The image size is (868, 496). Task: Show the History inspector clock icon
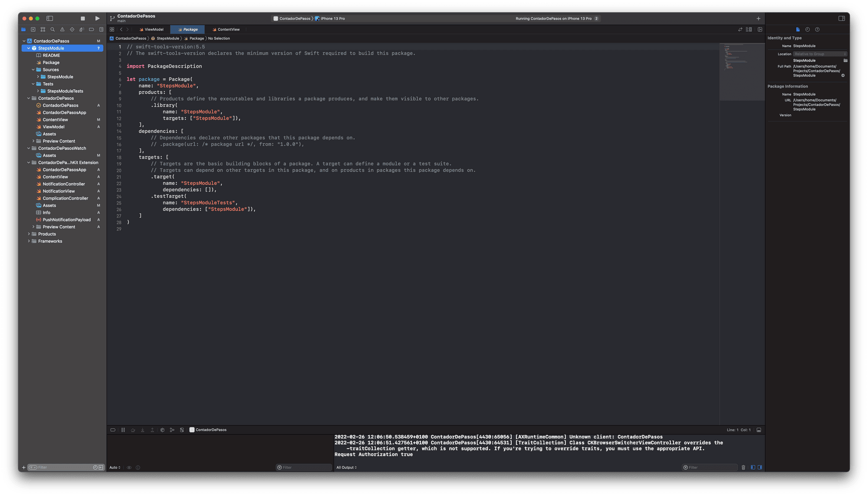tap(807, 30)
